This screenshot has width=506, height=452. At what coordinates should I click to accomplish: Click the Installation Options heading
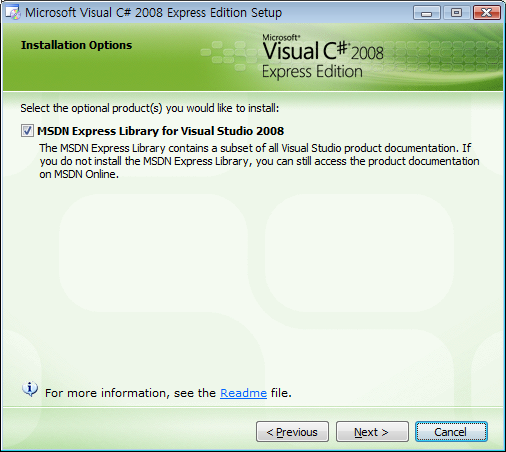pyautogui.click(x=76, y=45)
